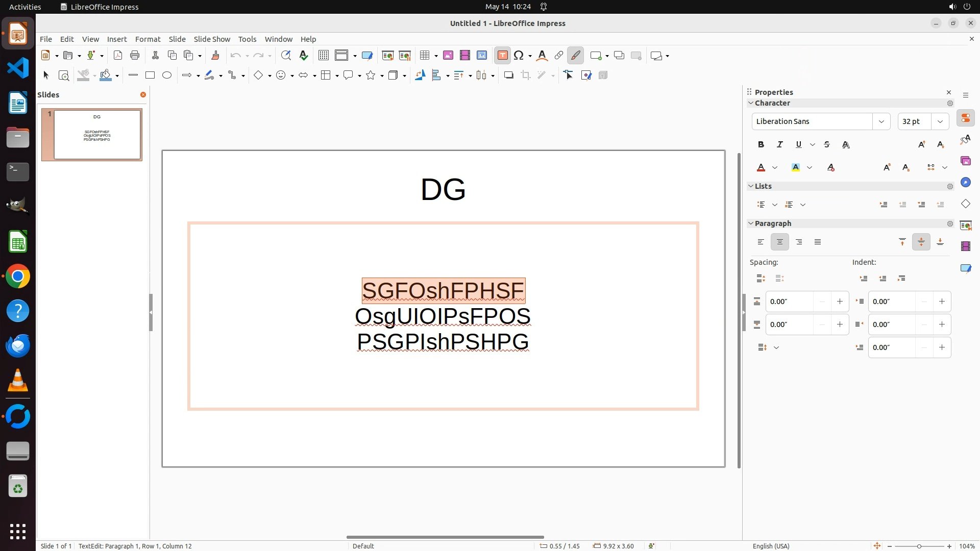This screenshot has height=551, width=980.
Task: Click the Display Grid toolbar icon
Action: 324,56
